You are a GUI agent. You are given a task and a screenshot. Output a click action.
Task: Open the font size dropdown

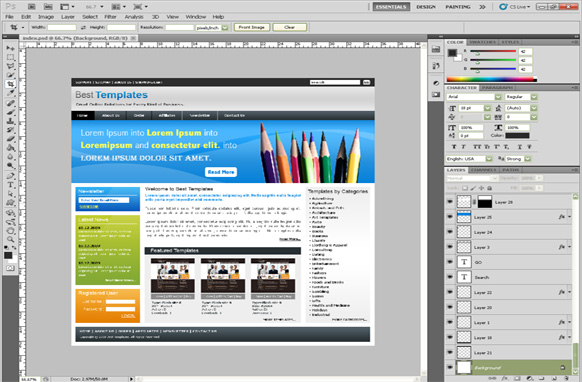[x=487, y=108]
